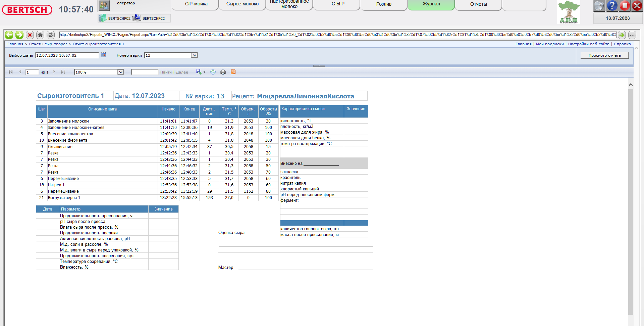Open the Отчеты tab
The width and height of the screenshot is (644, 326).
pyautogui.click(x=478, y=4)
